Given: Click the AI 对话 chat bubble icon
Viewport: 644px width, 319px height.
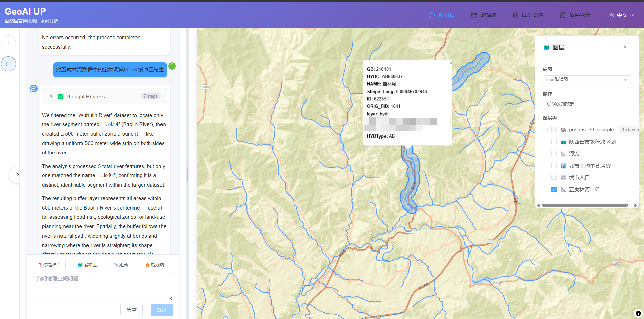Looking at the screenshot, I should coord(432,15).
